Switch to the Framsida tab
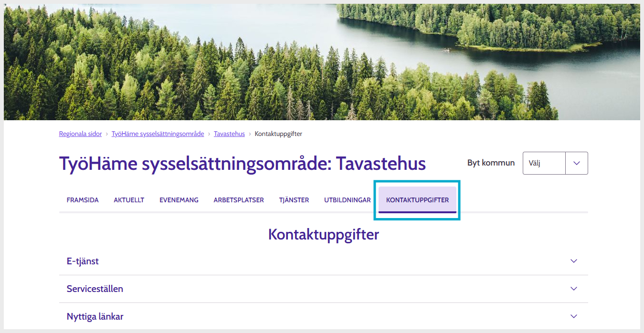 click(x=83, y=200)
